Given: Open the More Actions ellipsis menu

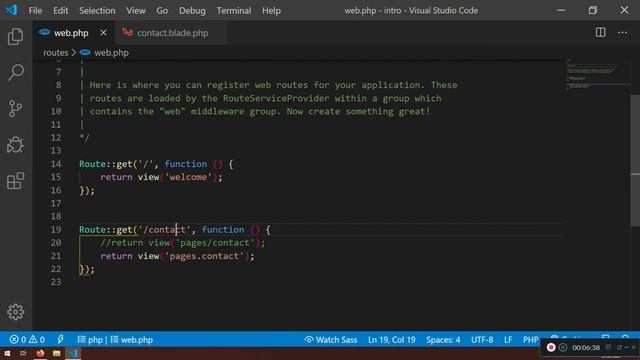Looking at the screenshot, I should 622,33.
